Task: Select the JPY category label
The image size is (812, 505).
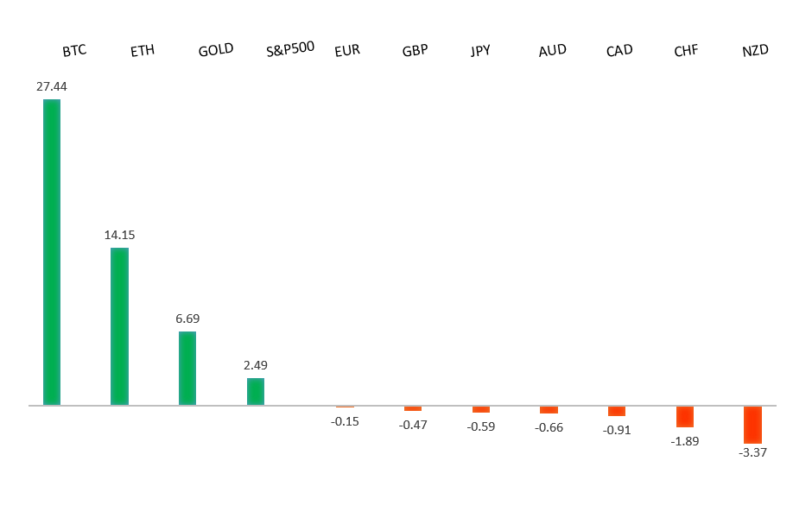Action: (480, 50)
